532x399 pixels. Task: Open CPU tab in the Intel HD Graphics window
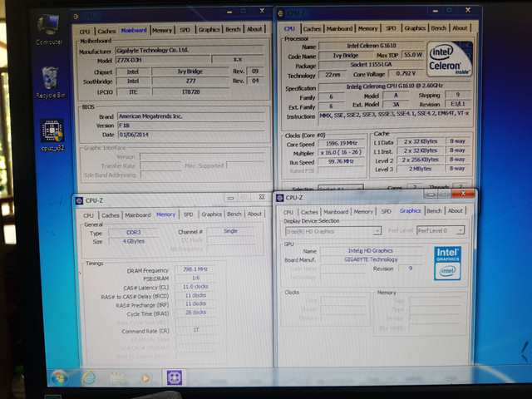point(288,213)
